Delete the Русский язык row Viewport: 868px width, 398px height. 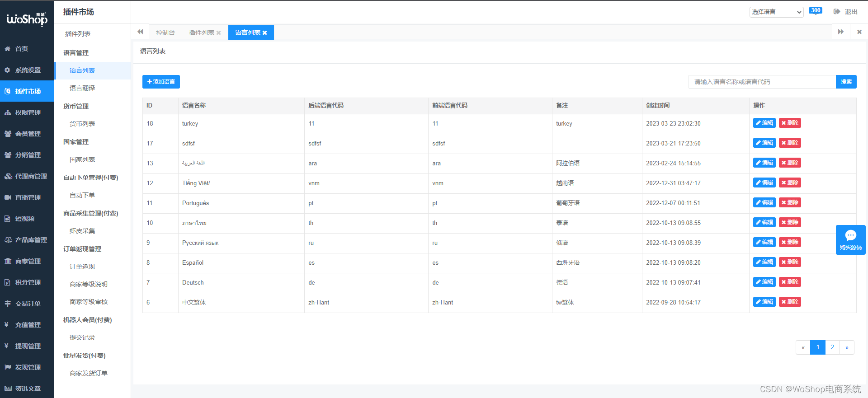790,242
